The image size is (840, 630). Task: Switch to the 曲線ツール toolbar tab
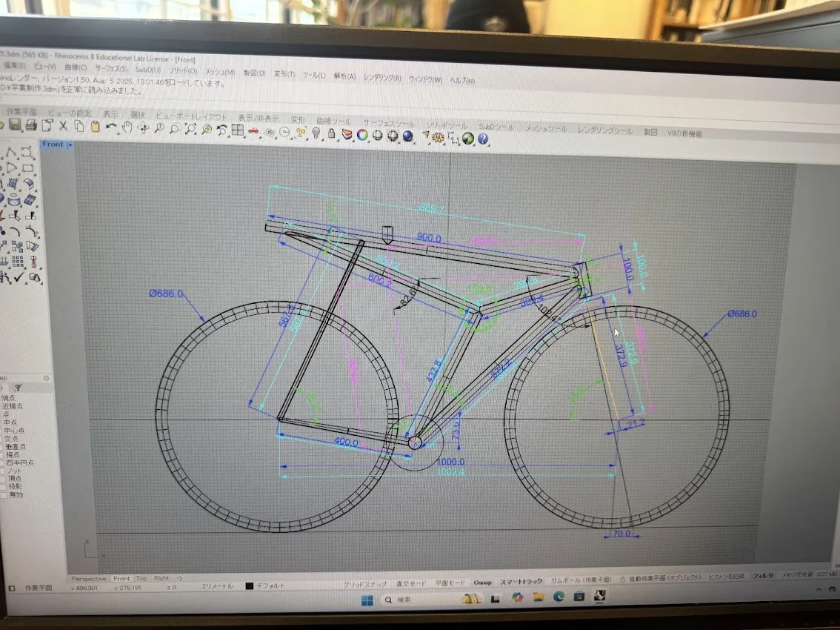pyautogui.click(x=333, y=121)
